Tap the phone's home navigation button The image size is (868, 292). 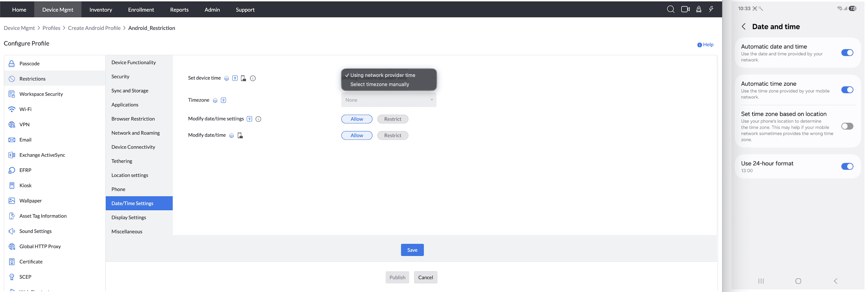[798, 281]
